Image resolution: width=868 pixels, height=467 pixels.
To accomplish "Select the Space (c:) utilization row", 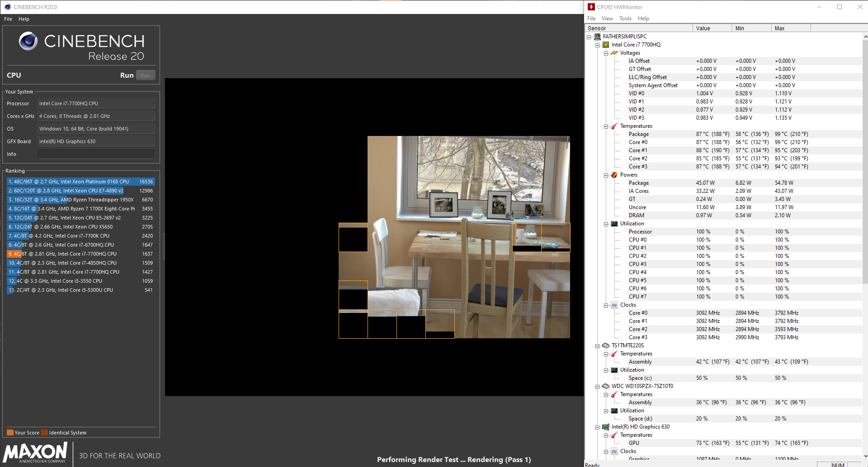I will (724, 378).
